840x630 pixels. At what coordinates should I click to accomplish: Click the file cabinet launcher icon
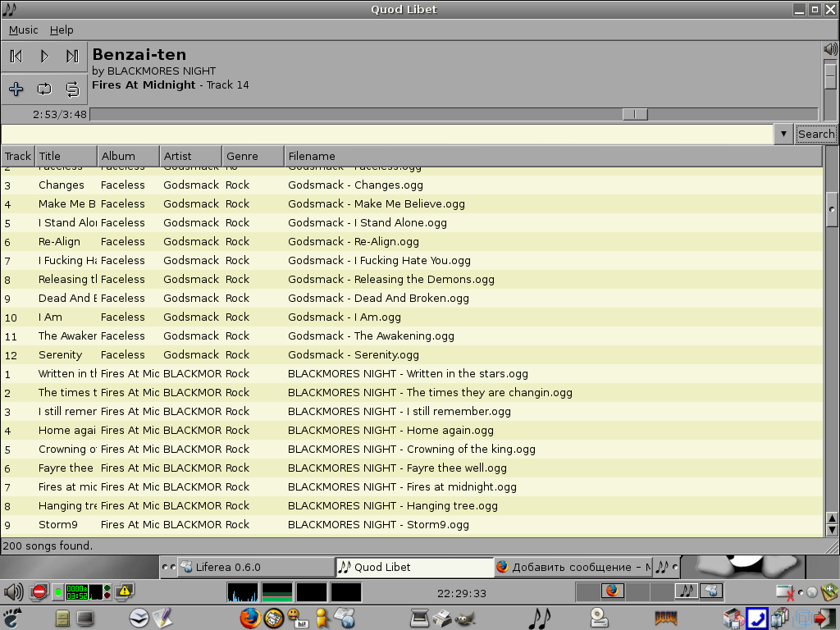[x=62, y=619]
